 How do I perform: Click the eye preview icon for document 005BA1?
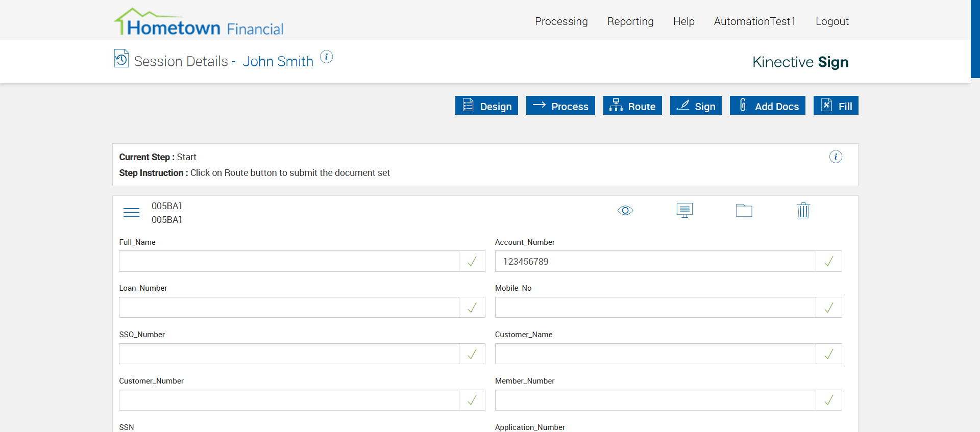click(x=625, y=211)
